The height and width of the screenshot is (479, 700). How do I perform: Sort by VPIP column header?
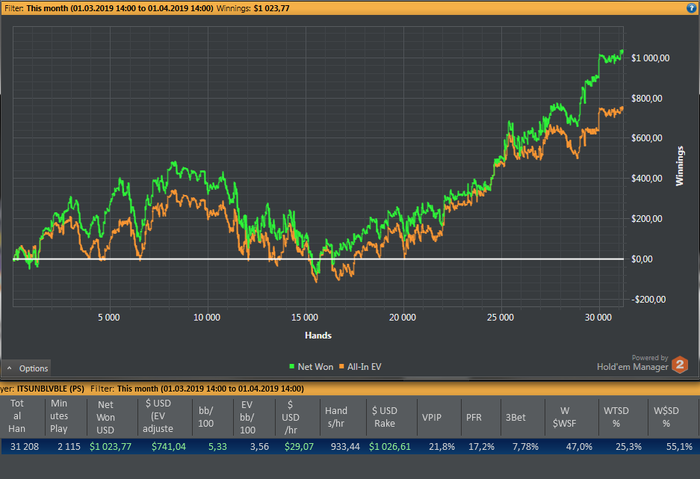point(438,417)
